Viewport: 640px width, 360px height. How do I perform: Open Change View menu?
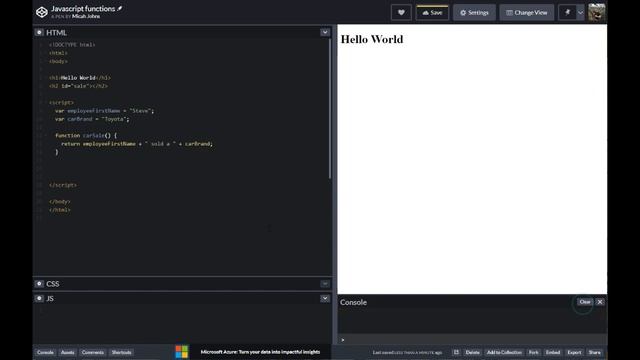click(x=527, y=13)
